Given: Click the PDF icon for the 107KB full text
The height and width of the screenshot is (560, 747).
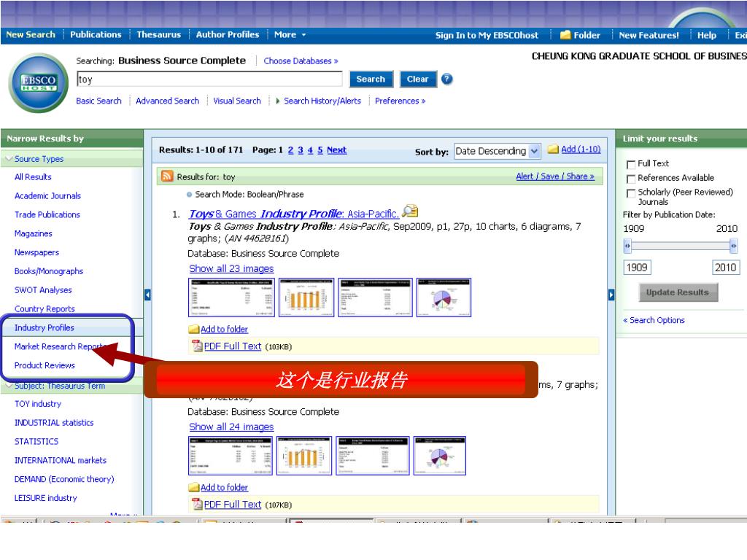Looking at the screenshot, I should coord(197,504).
